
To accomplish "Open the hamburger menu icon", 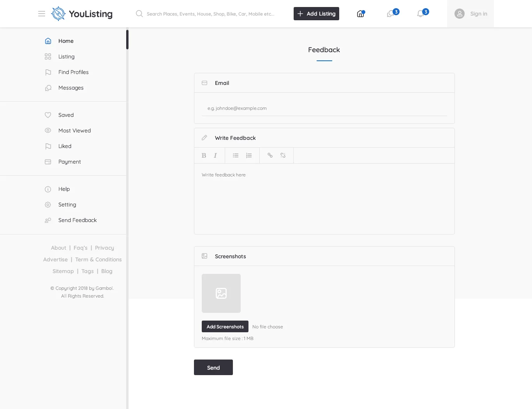I will (42, 14).
